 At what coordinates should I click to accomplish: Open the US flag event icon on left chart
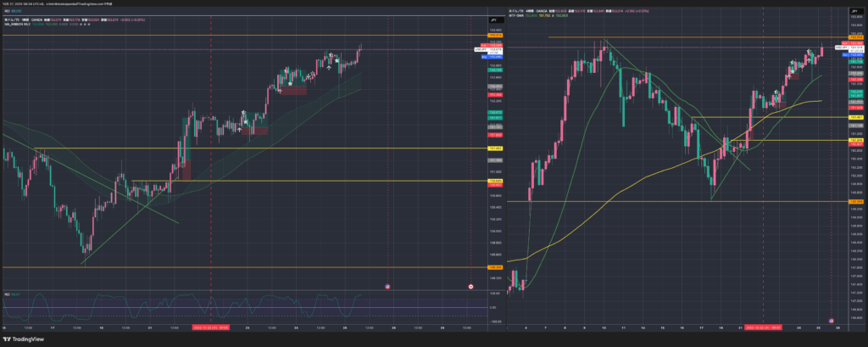pyautogui.click(x=387, y=288)
